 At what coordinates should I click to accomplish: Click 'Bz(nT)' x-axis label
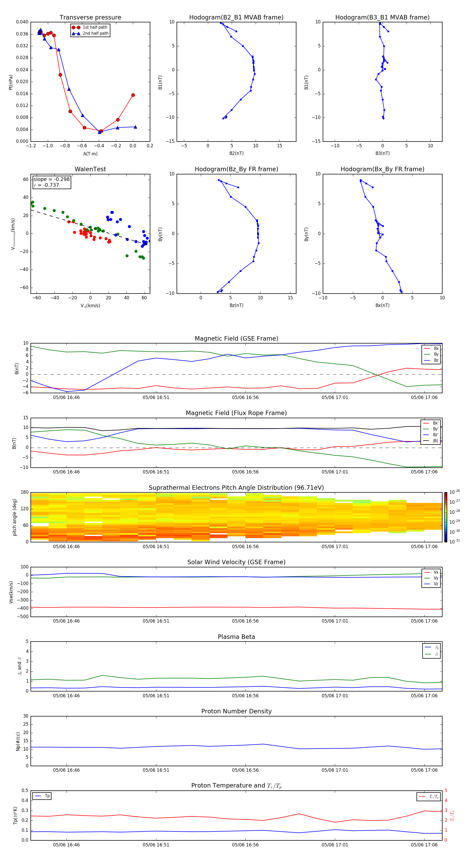tap(236, 305)
